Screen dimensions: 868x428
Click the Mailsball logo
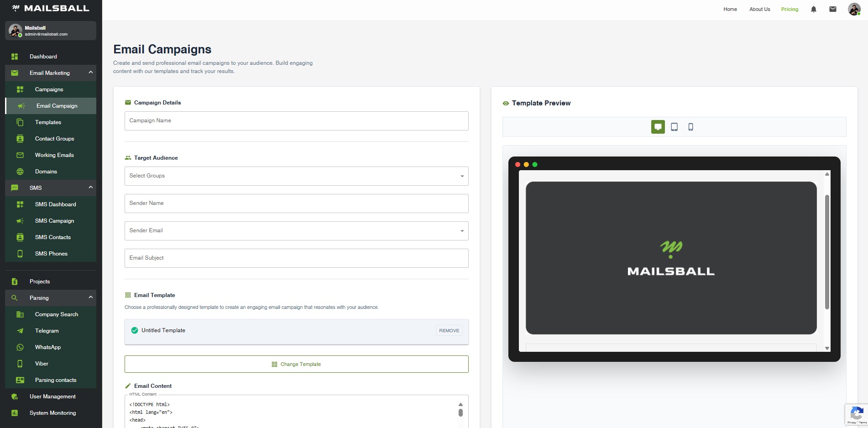(x=49, y=8)
